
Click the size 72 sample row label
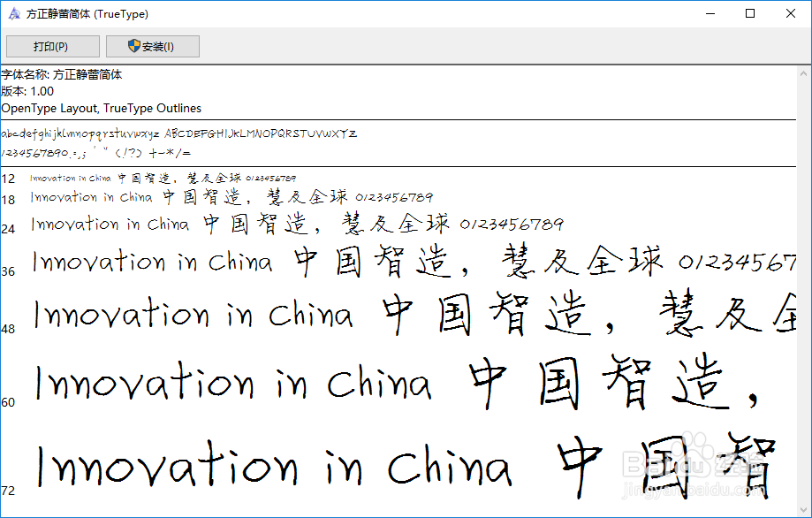coord(8,491)
